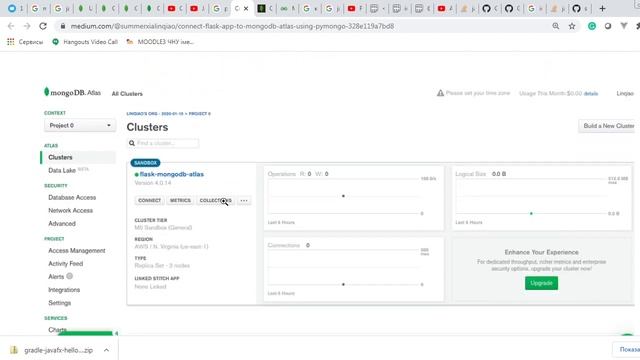Open the Project 0 context dropdown
This screenshot has height=360, width=640.
tap(80, 125)
